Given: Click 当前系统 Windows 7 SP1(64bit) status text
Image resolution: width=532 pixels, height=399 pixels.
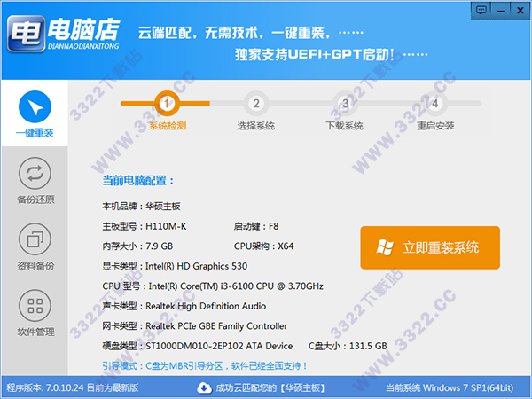Looking at the screenshot, I should coord(450,387).
